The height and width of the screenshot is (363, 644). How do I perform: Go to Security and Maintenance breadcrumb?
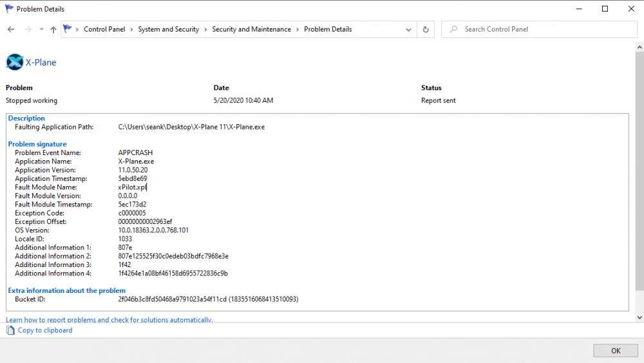click(x=251, y=30)
